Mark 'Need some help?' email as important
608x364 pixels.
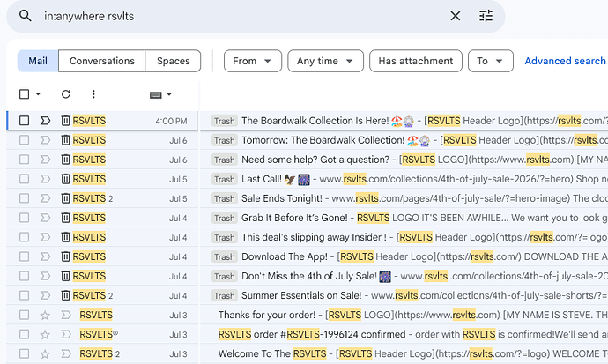click(x=45, y=160)
